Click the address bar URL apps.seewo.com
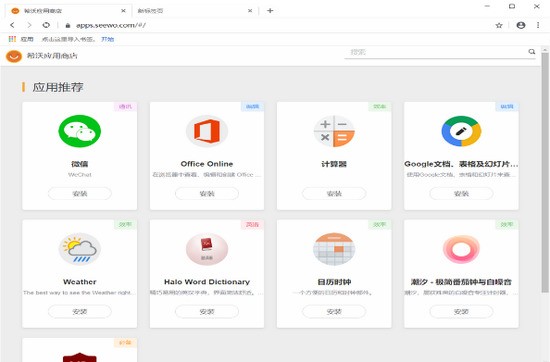Viewport: 550px width, 362px height. (110, 25)
